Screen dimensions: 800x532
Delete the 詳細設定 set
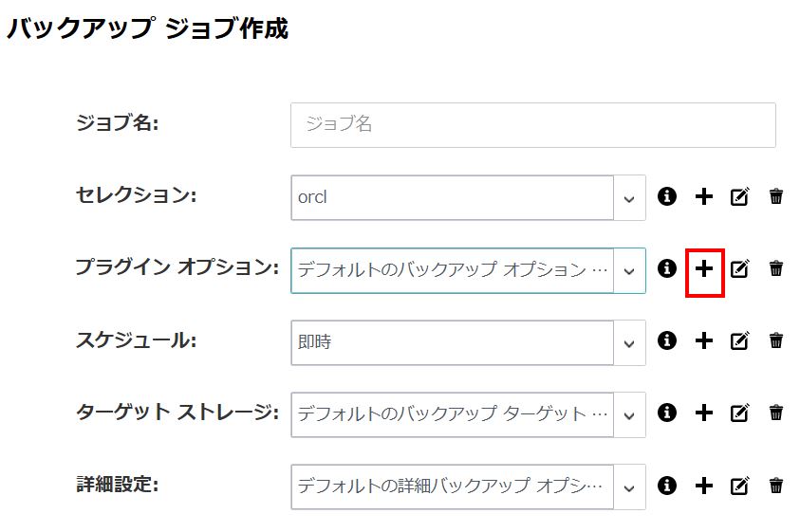pos(776,486)
